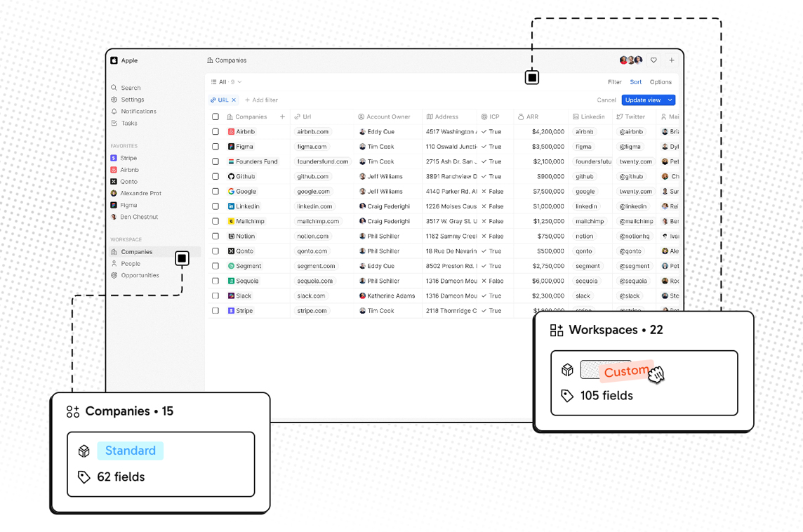
Task: Click Cancel next to Update view
Action: pyautogui.click(x=606, y=100)
